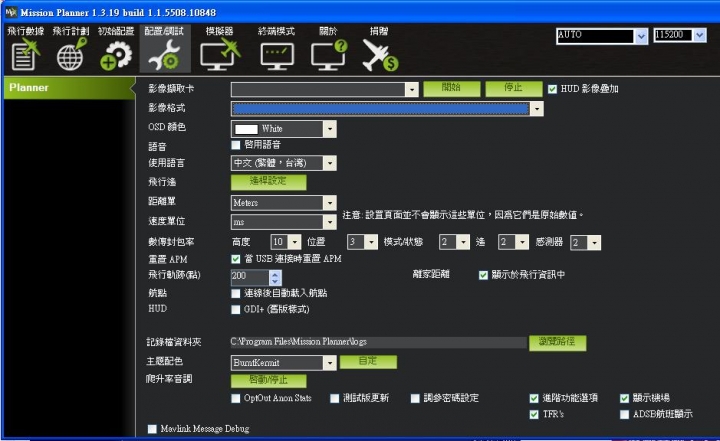720x441 pixels.
Task: Open the 115200 baud rate dropdown
Action: [700, 35]
